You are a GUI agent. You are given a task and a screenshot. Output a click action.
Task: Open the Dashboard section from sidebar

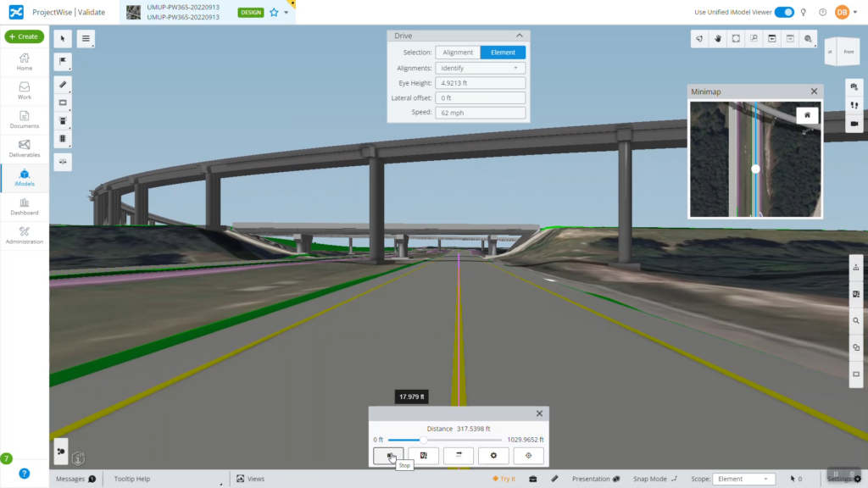(25, 207)
